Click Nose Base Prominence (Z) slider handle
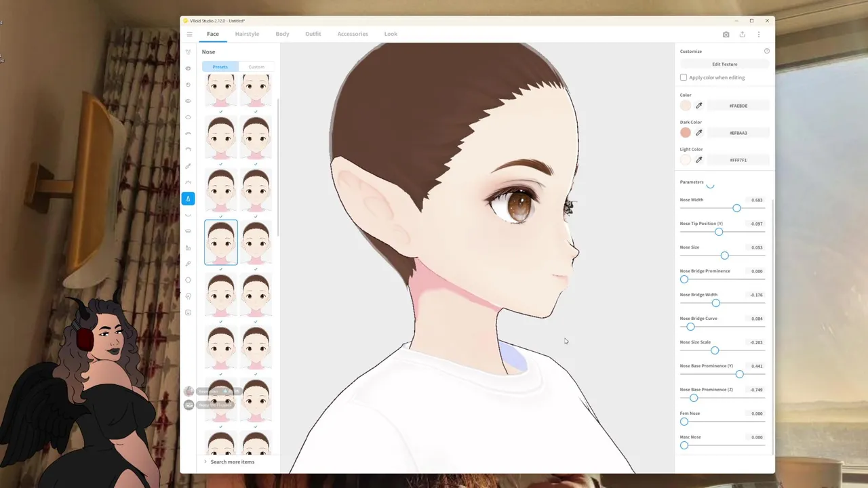The height and width of the screenshot is (488, 868). (x=694, y=398)
